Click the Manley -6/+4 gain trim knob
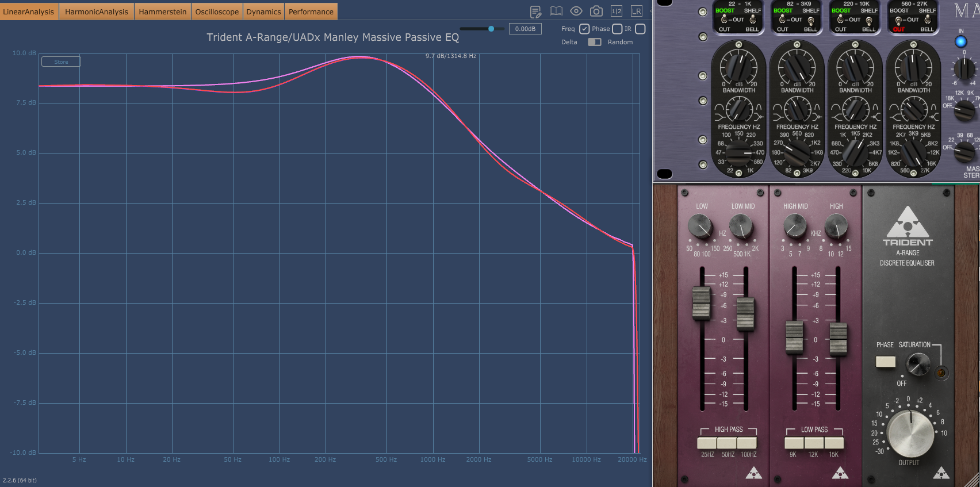This screenshot has width=980, height=487. click(964, 69)
